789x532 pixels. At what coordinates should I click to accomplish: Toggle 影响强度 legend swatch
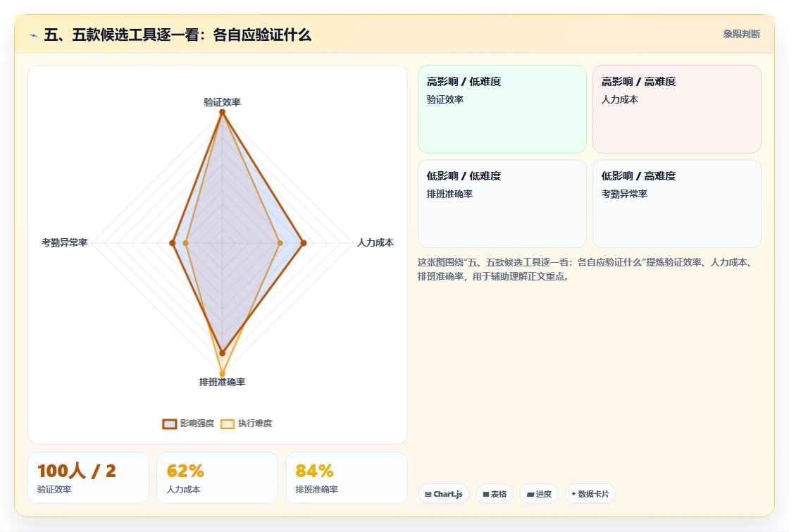click(170, 423)
